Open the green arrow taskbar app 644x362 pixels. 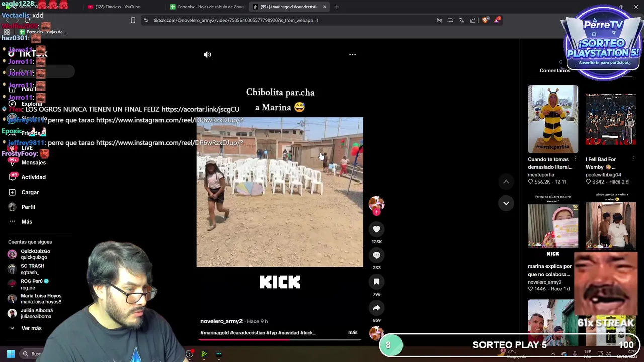(204, 354)
